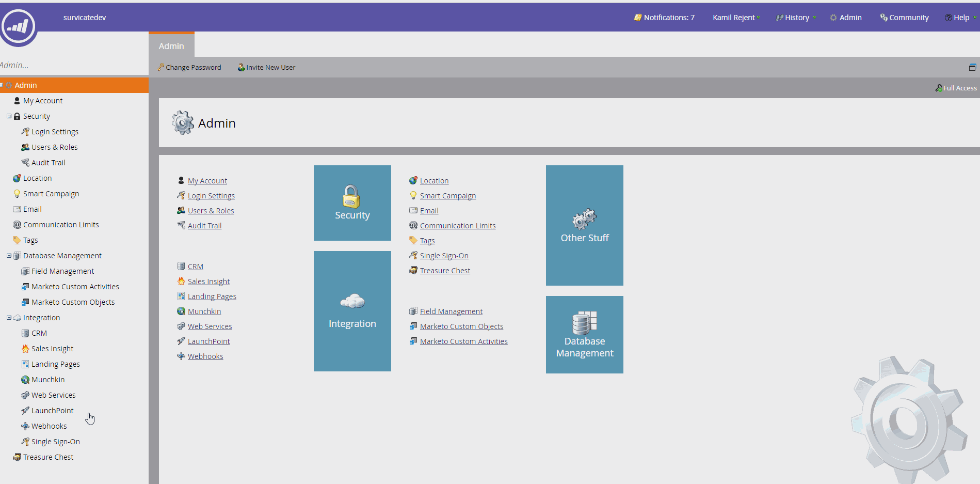This screenshot has height=484, width=980.
Task: Click the LaunchPoint rocket icon in sidebar
Action: (25, 411)
